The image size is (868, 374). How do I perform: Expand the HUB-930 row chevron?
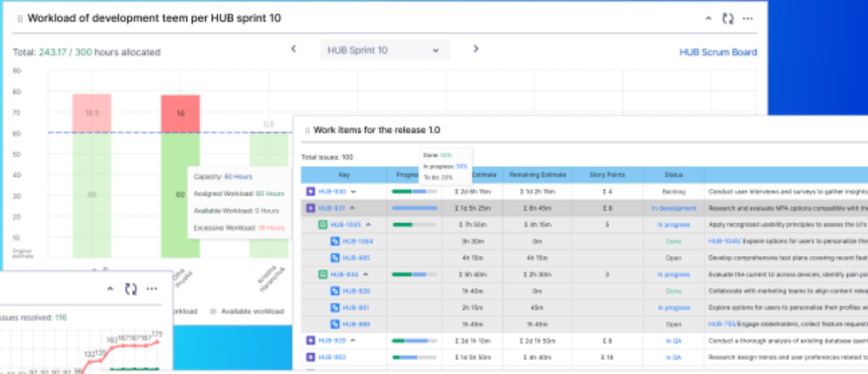354,192
